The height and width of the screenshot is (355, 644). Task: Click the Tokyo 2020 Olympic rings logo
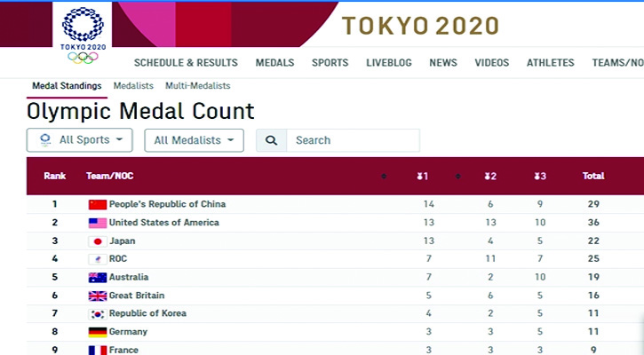point(82,35)
